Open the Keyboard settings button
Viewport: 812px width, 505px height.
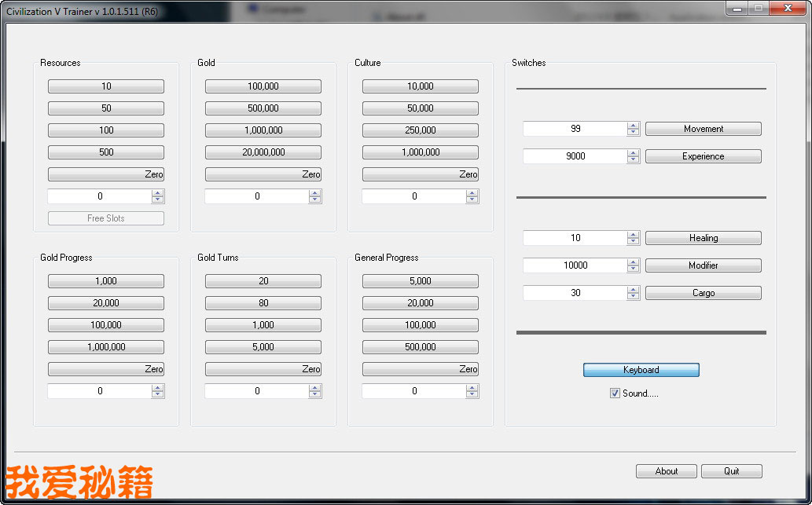click(641, 370)
